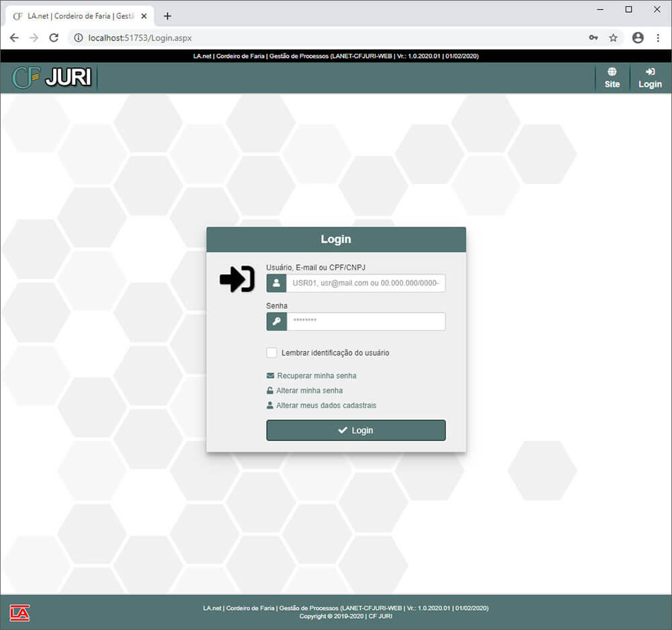672x630 pixels.
Task: Open the Chrome profile avatar
Action: [x=638, y=38]
